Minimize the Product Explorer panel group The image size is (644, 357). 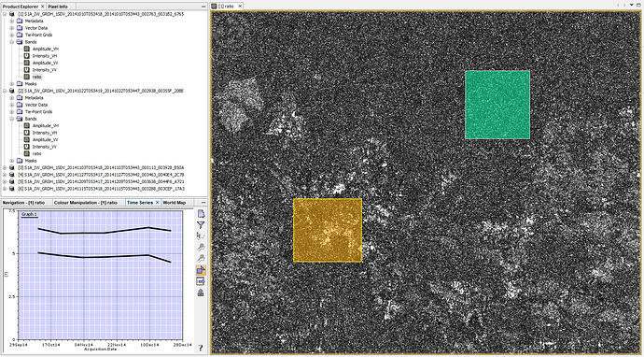click(203, 7)
